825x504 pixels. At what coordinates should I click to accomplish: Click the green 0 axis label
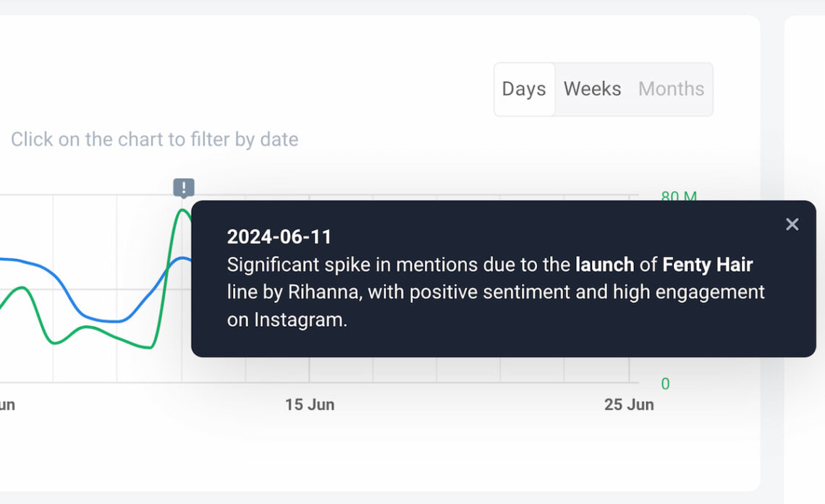click(x=666, y=384)
